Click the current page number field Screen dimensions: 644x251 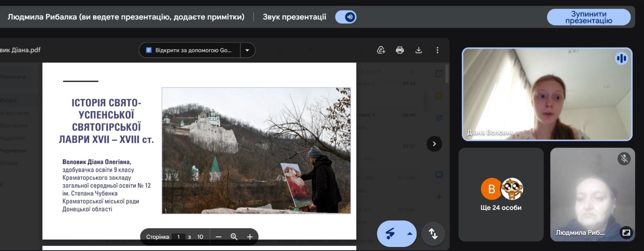[178, 237]
